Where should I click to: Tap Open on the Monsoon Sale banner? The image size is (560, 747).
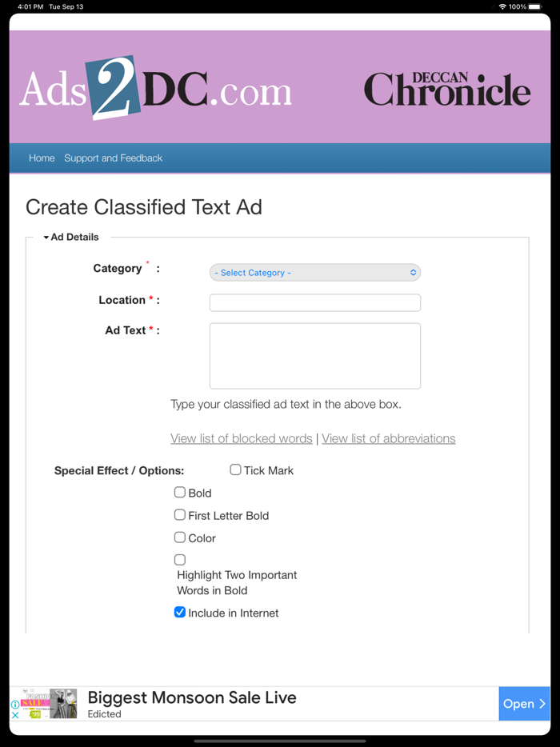520,704
